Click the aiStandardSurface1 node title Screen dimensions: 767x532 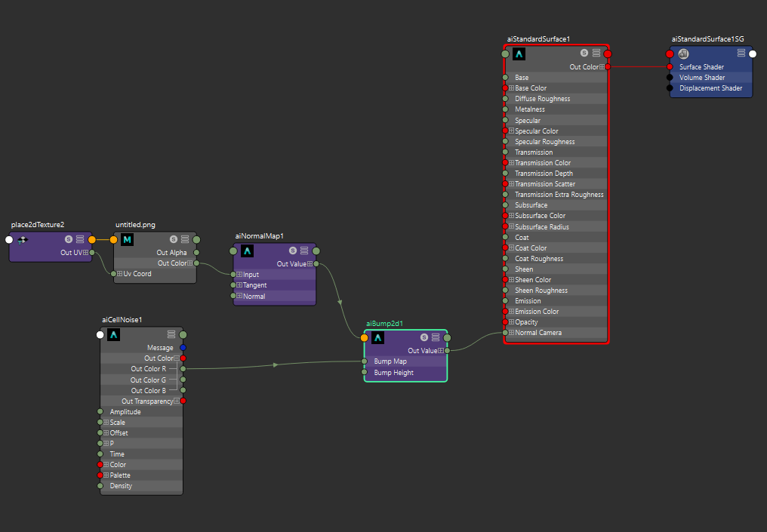point(538,38)
